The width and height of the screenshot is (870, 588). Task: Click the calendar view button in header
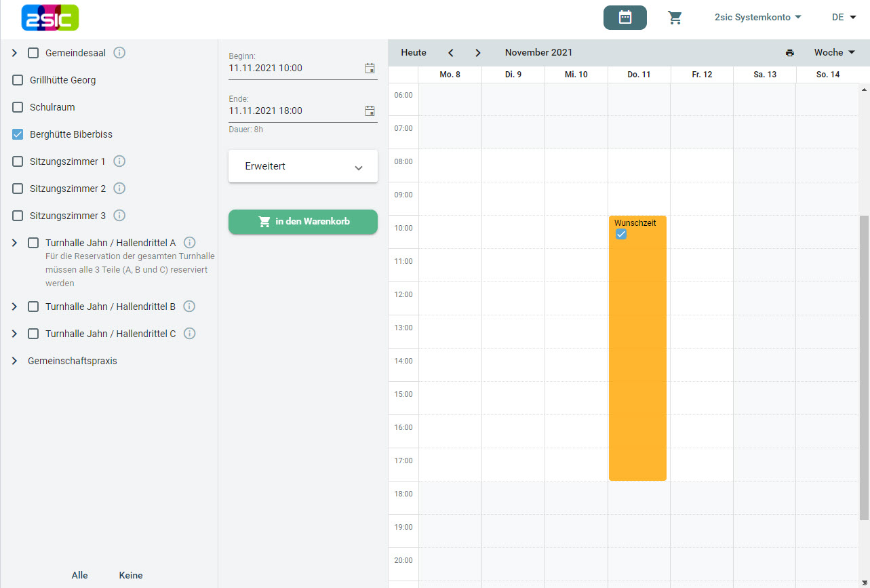(x=625, y=18)
